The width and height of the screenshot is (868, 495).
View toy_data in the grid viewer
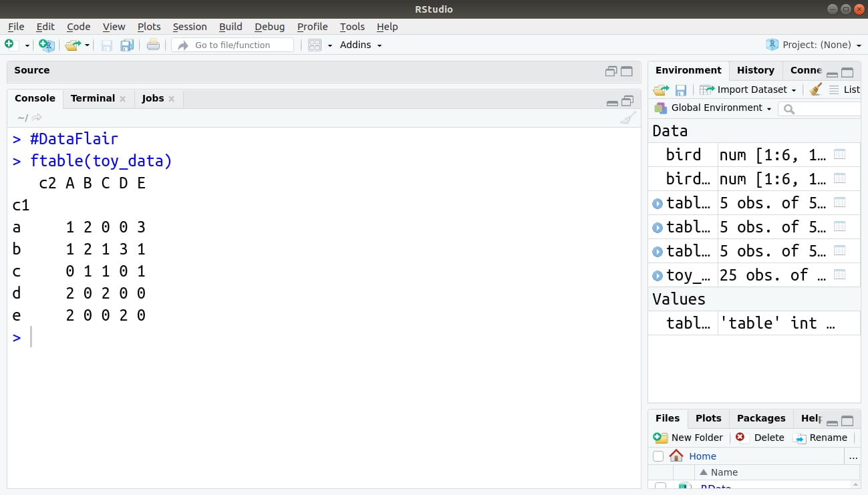[x=839, y=275]
